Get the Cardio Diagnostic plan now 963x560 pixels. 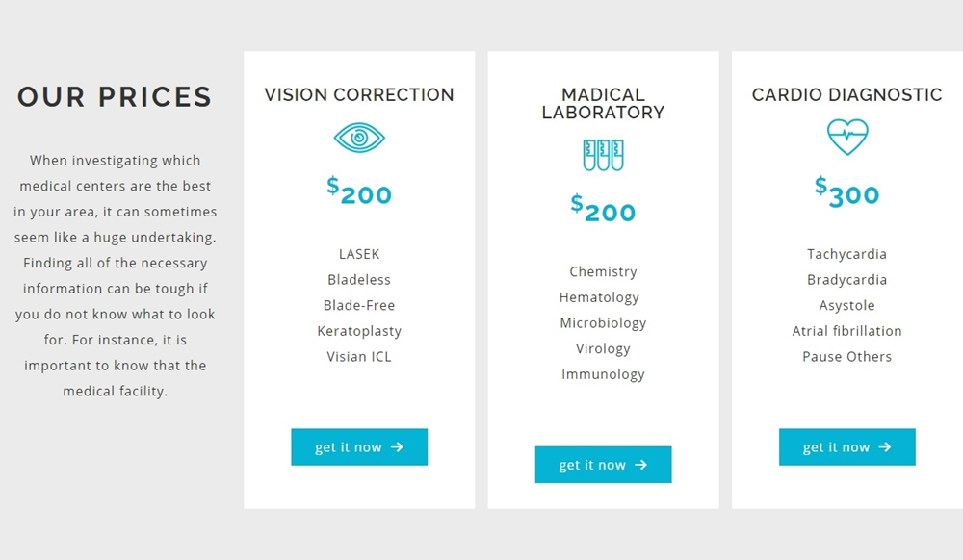[846, 447]
